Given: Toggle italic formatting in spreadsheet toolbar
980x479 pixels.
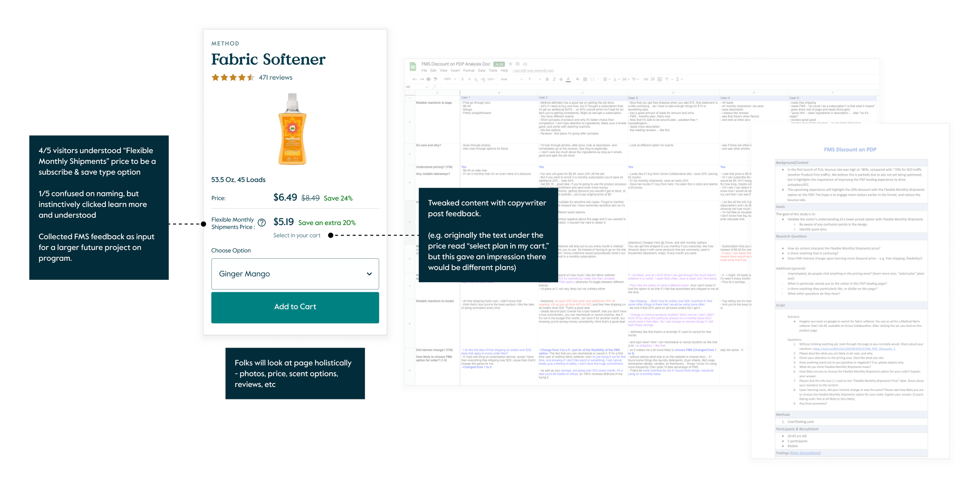Looking at the screenshot, I should (554, 79).
